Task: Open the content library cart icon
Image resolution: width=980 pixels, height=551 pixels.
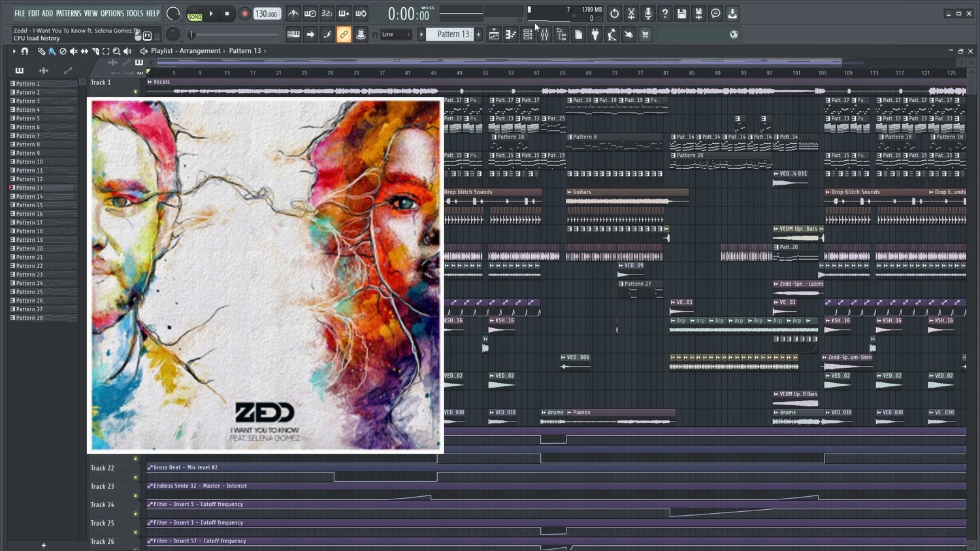Action: [x=645, y=35]
